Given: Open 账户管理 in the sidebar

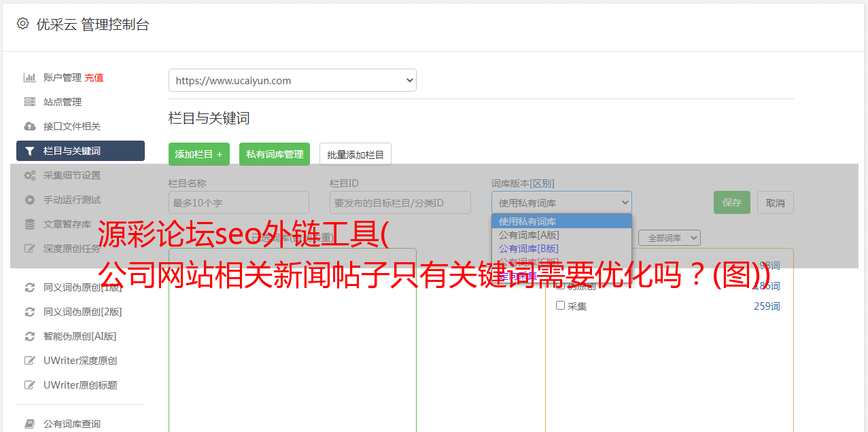Looking at the screenshot, I should (x=62, y=77).
